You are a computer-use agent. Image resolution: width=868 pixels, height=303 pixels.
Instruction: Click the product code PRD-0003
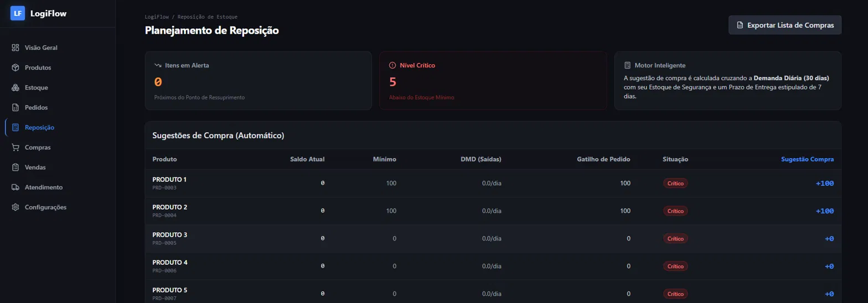[x=164, y=188]
